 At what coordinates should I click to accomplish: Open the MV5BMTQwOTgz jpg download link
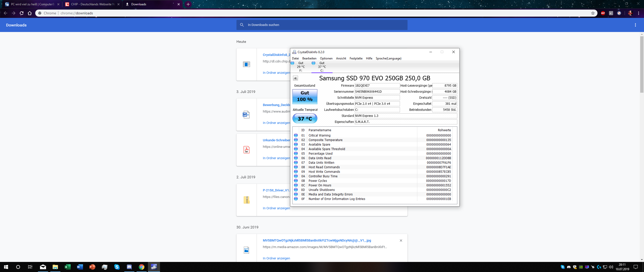317,241
